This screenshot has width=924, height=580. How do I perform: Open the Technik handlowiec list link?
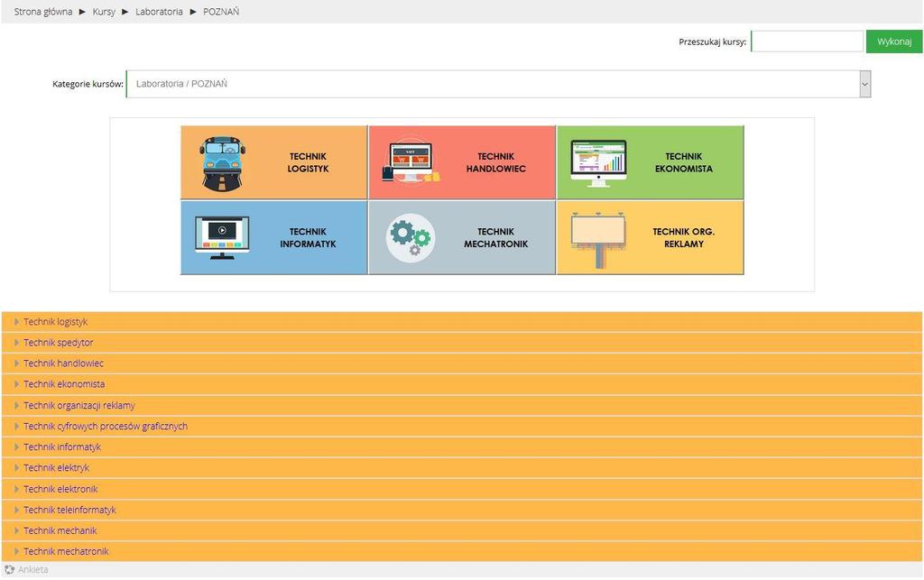[x=64, y=364]
